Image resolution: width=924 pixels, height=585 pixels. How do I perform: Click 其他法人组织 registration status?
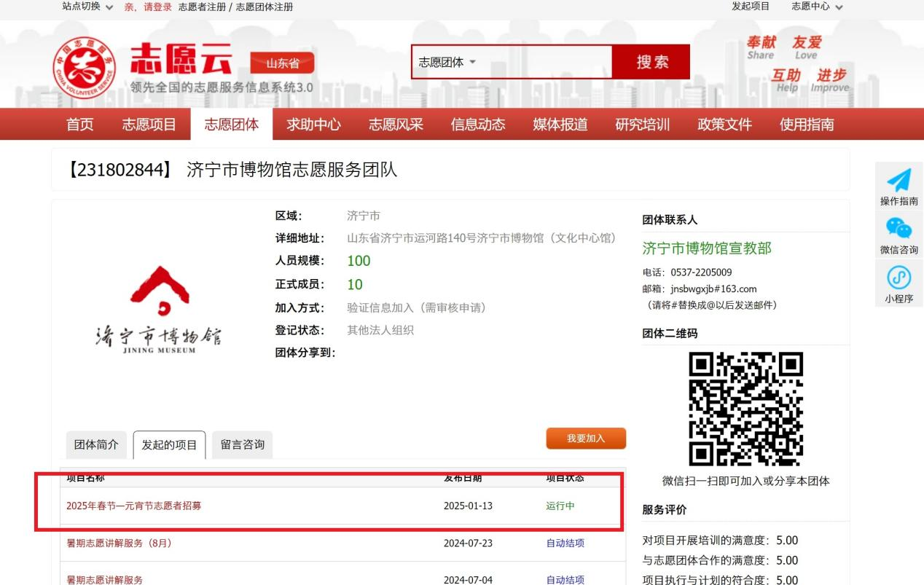[380, 330]
